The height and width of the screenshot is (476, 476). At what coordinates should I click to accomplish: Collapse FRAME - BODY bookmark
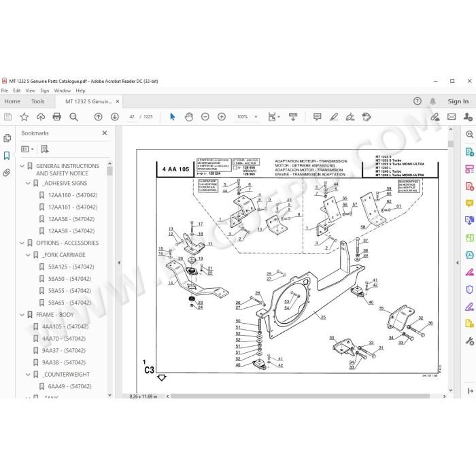[22, 315]
